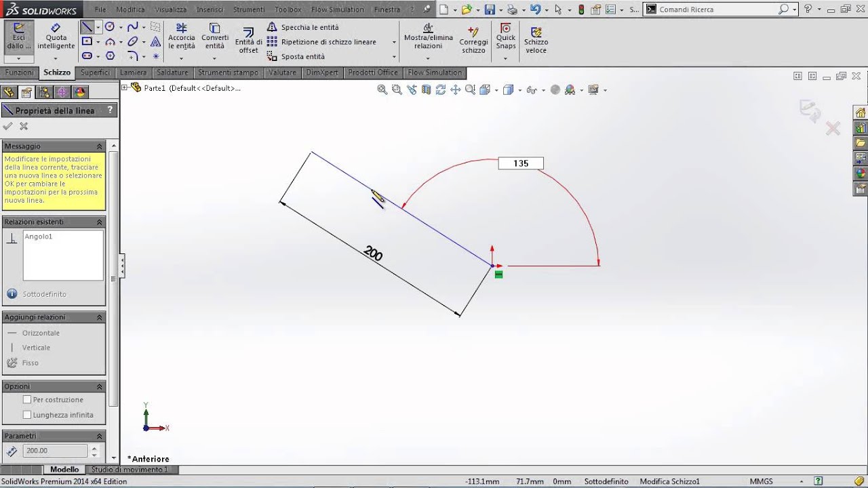Select Angolo1 in existing relations list

tap(39, 237)
